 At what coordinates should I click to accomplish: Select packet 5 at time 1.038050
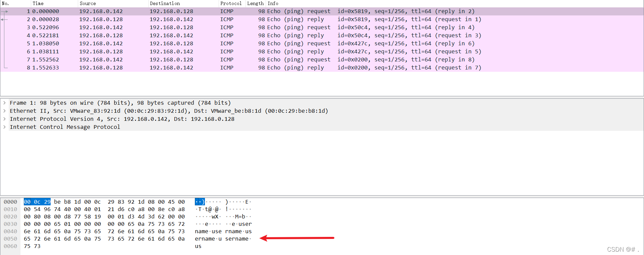pos(322,43)
